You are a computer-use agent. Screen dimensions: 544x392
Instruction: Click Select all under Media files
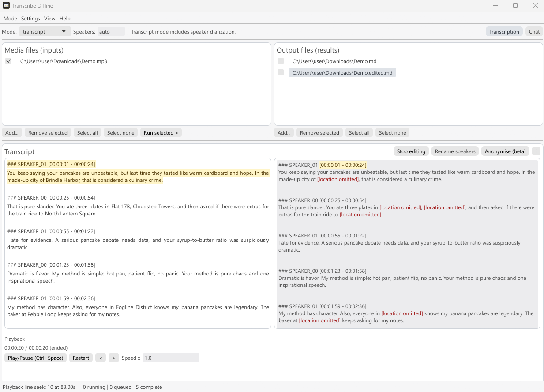click(87, 133)
